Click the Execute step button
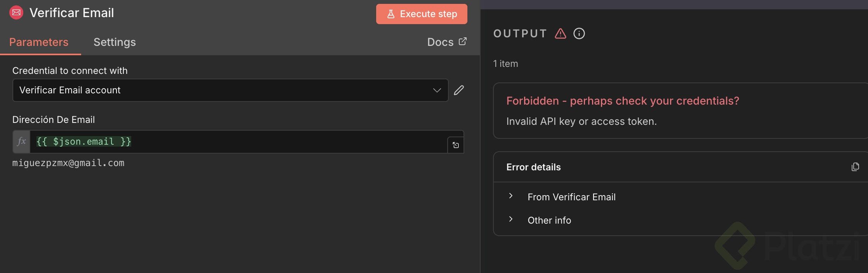868x273 pixels. [421, 14]
